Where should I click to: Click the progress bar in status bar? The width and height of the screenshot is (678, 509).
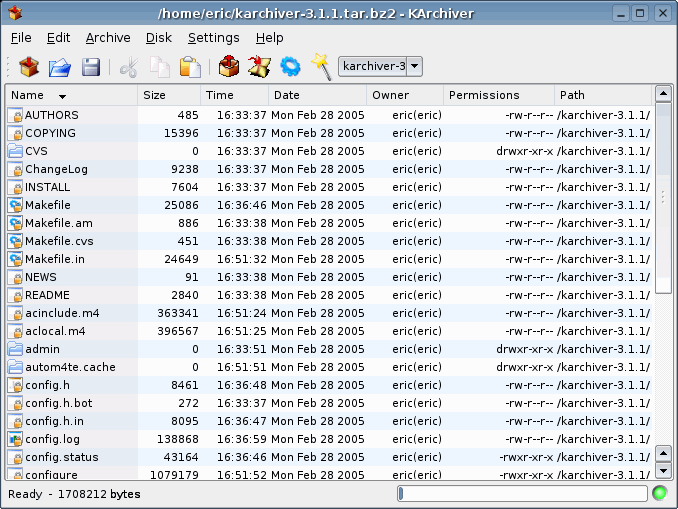[522, 493]
